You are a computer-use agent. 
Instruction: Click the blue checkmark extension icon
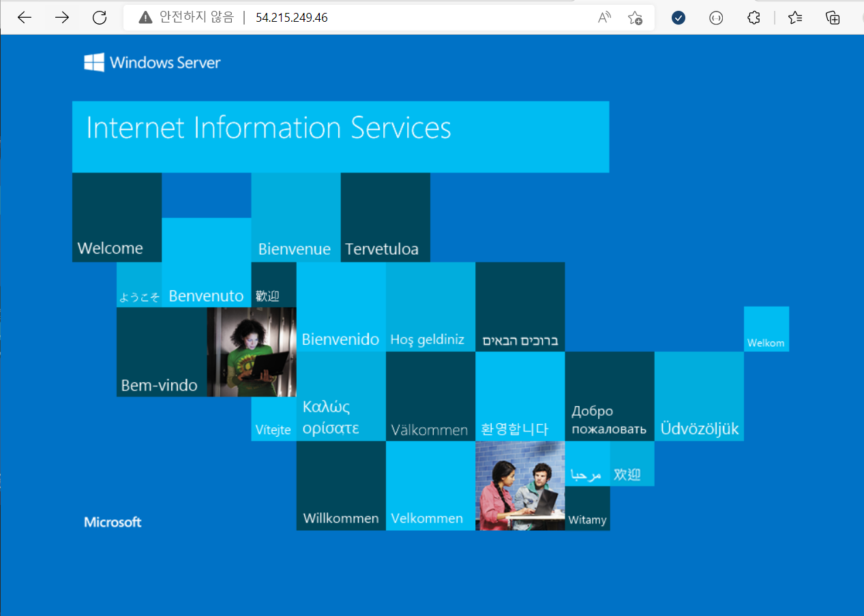click(x=678, y=18)
